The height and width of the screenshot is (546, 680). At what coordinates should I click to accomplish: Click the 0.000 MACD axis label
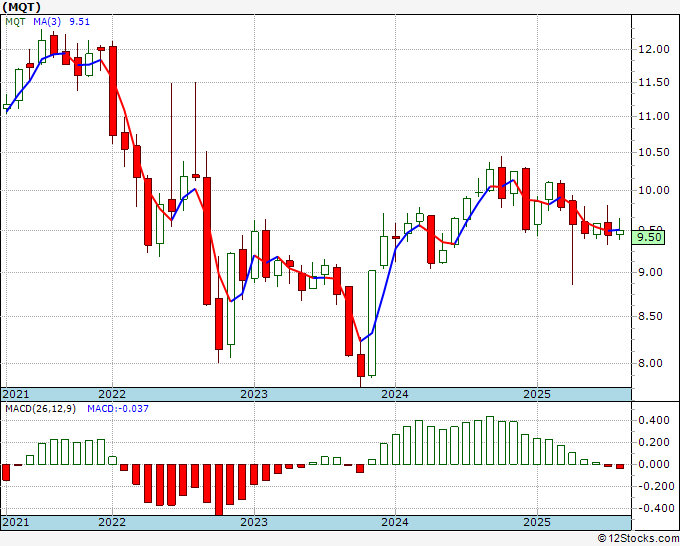(x=654, y=464)
